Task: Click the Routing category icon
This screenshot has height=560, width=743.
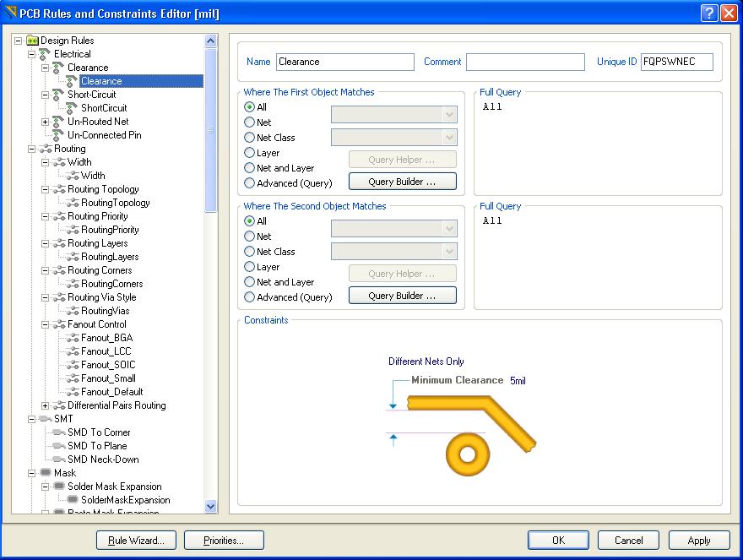Action: pos(46,149)
